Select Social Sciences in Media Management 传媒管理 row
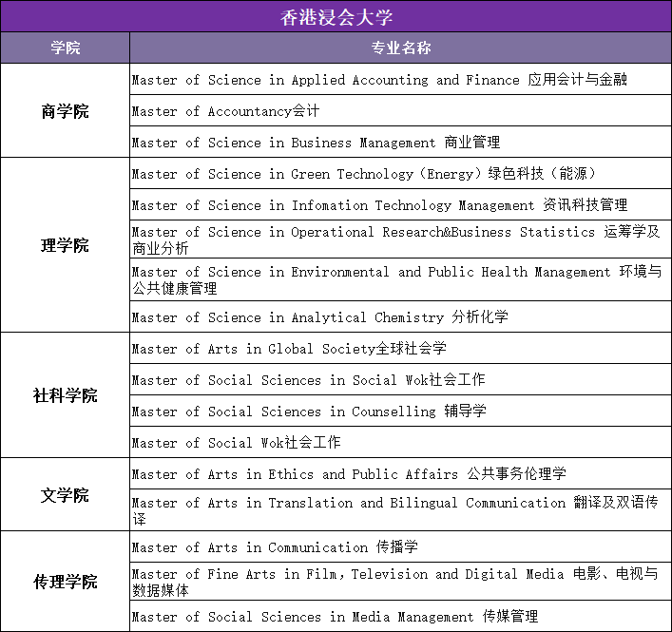The image size is (672, 632). (x=401, y=616)
